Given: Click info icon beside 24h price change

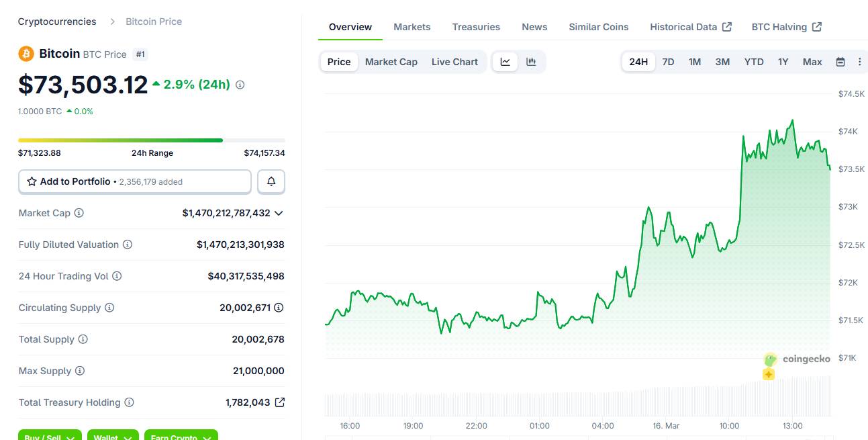Looking at the screenshot, I should click(x=240, y=85).
